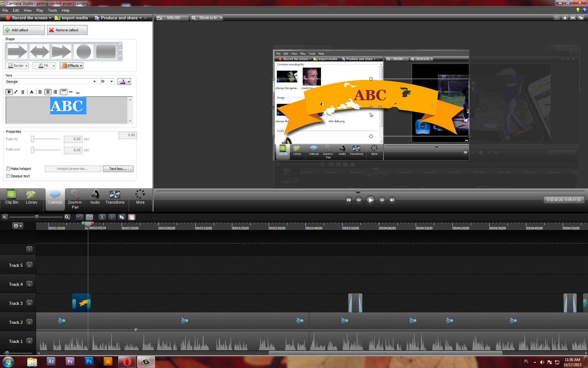Switch to the Clip Bin tab

(12, 198)
